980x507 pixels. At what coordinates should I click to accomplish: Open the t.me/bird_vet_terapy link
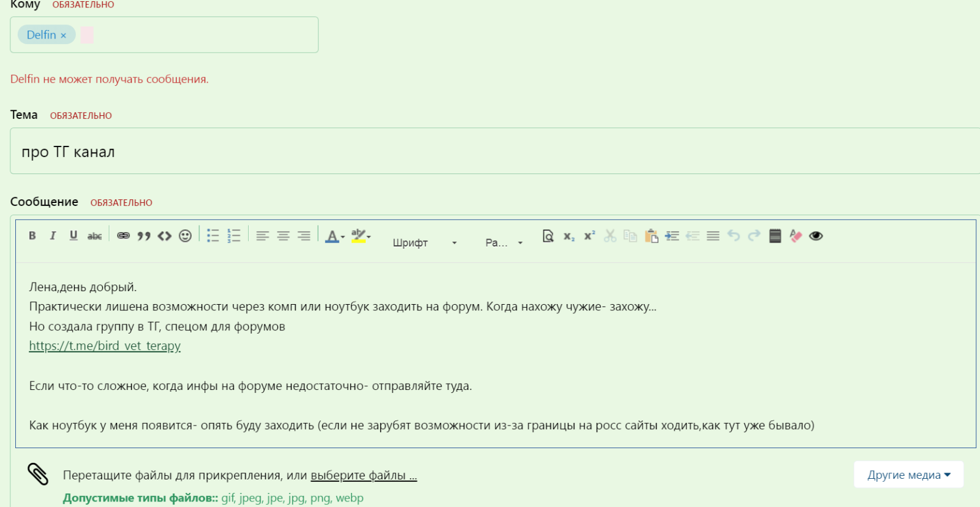(x=105, y=346)
